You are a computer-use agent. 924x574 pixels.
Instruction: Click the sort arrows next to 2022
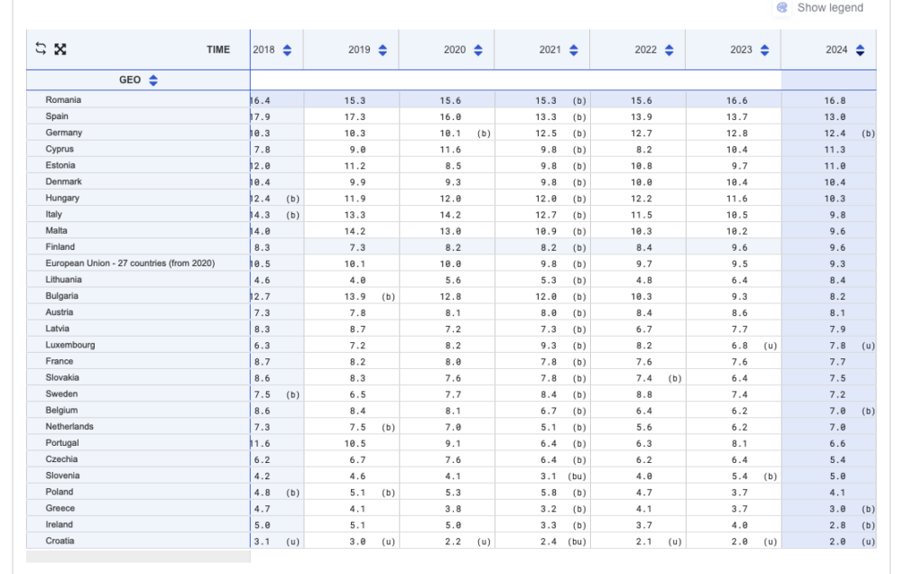670,51
